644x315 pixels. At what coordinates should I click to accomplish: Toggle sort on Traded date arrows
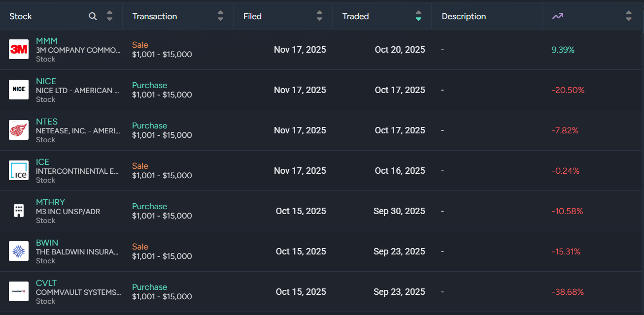pos(418,16)
